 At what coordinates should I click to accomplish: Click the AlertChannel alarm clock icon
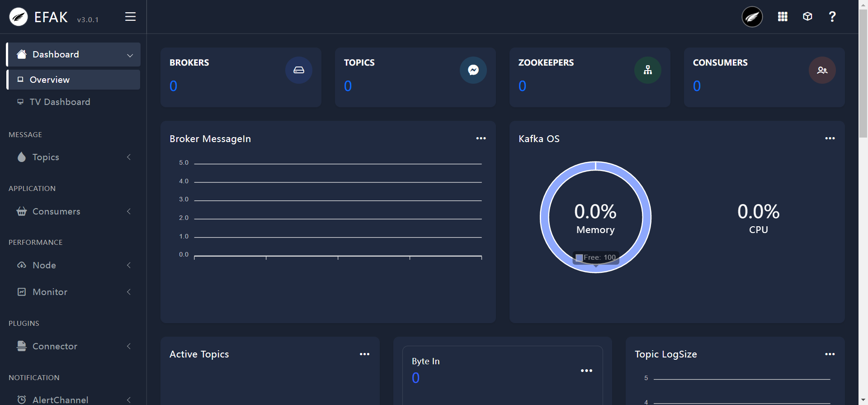(21, 400)
